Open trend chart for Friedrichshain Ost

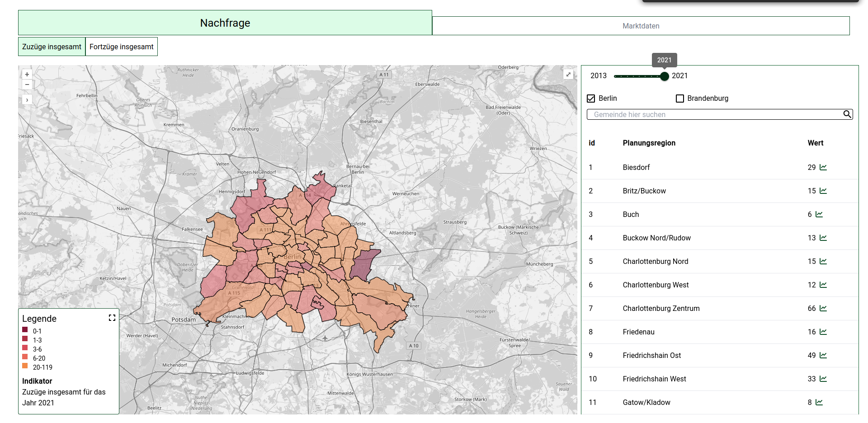click(x=823, y=355)
